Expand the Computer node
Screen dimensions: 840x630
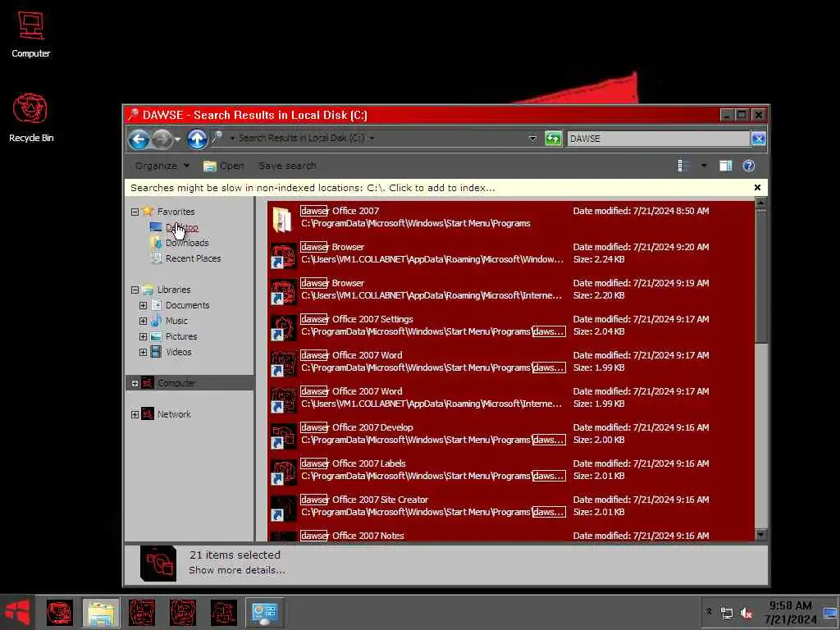coord(135,384)
